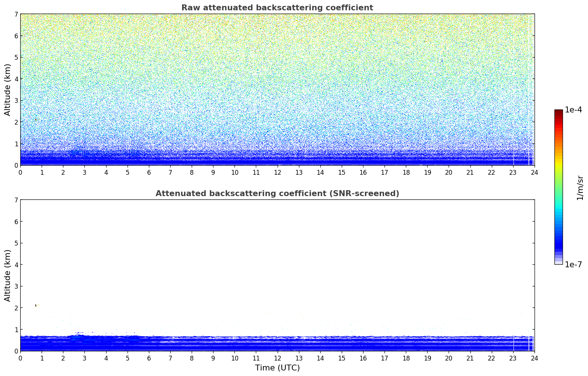This screenshot has width=588, height=376.
Task: Click the 'Raw attenuated backscattering coefficient' title
Action: click(277, 8)
